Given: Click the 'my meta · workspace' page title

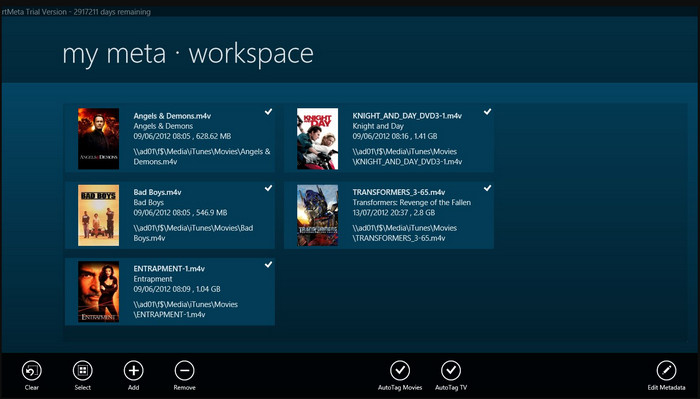Looking at the screenshot, I should [x=188, y=54].
